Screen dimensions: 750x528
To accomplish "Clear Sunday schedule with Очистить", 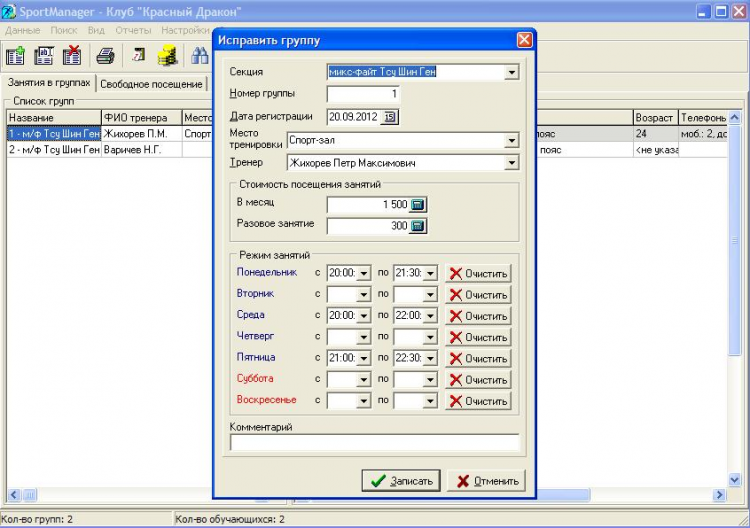I will click(478, 401).
